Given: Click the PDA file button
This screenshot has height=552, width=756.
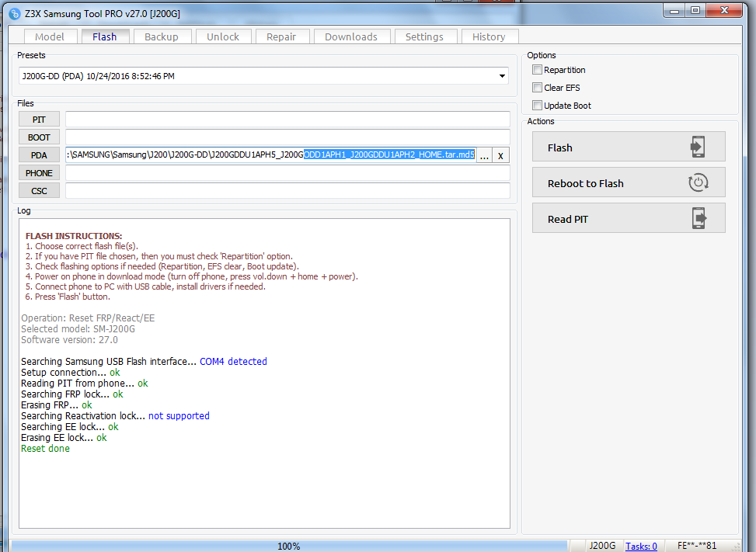Looking at the screenshot, I should [39, 155].
